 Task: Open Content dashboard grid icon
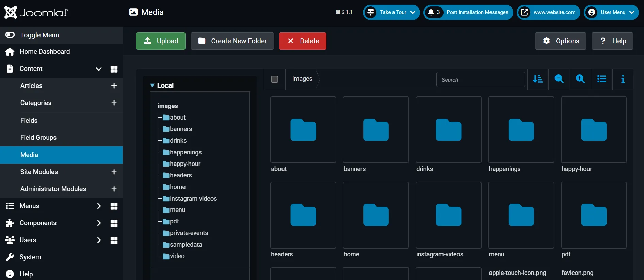[x=114, y=69]
